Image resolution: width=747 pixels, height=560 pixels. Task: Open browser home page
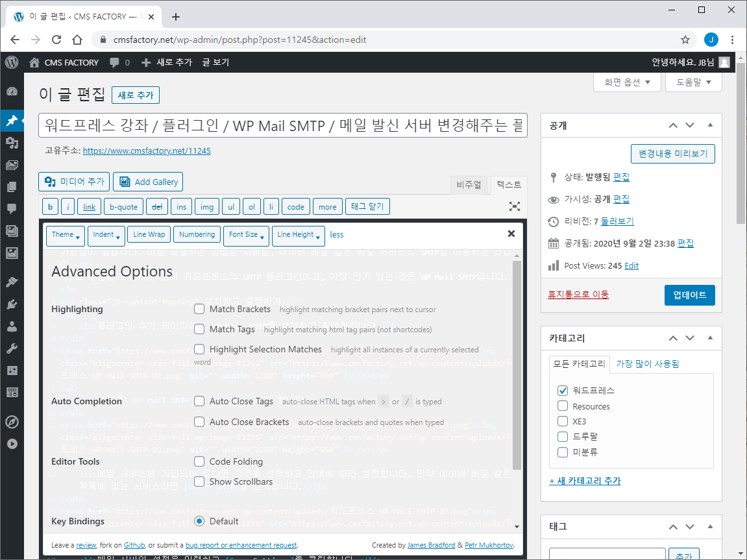click(77, 40)
